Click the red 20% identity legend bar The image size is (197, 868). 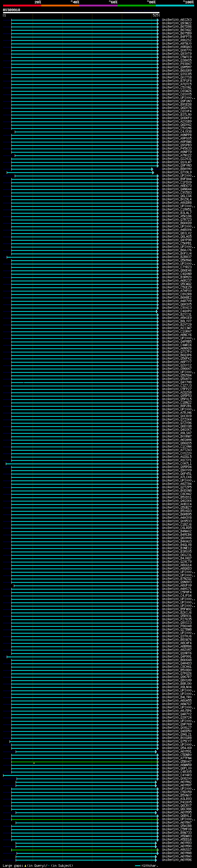coord(22,6)
